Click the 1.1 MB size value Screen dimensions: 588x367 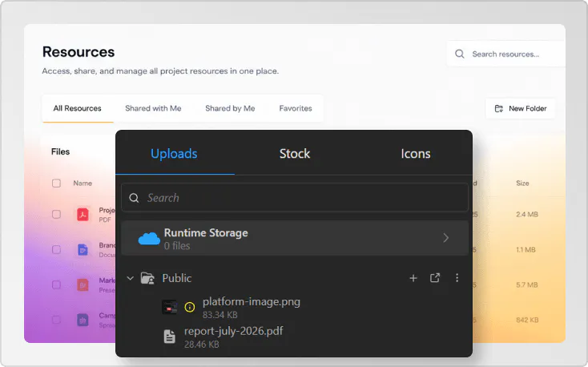click(x=526, y=249)
